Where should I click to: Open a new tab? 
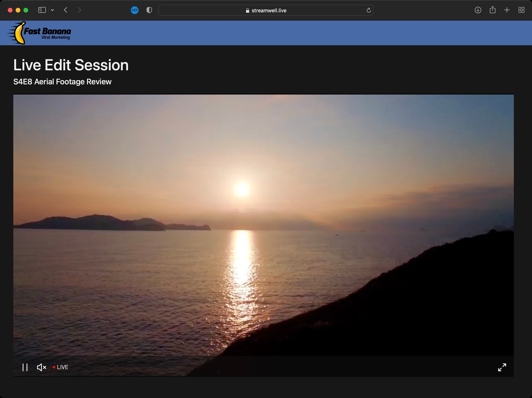tap(507, 10)
